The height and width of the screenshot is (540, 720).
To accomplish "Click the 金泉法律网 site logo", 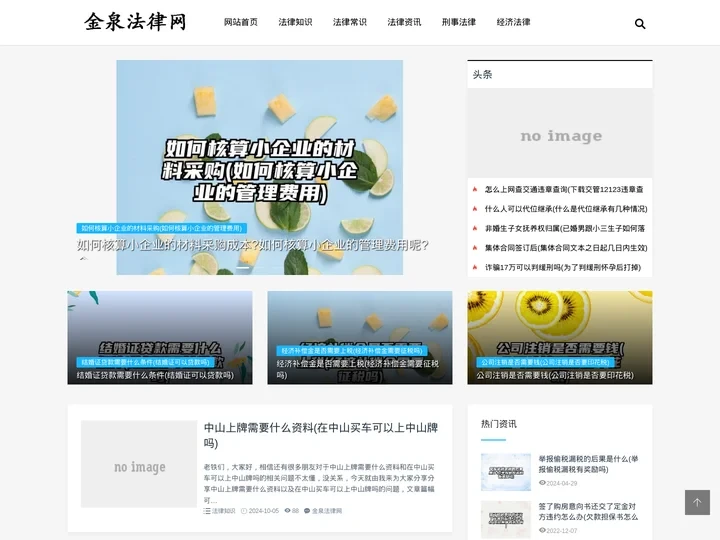I will pyautogui.click(x=135, y=22).
